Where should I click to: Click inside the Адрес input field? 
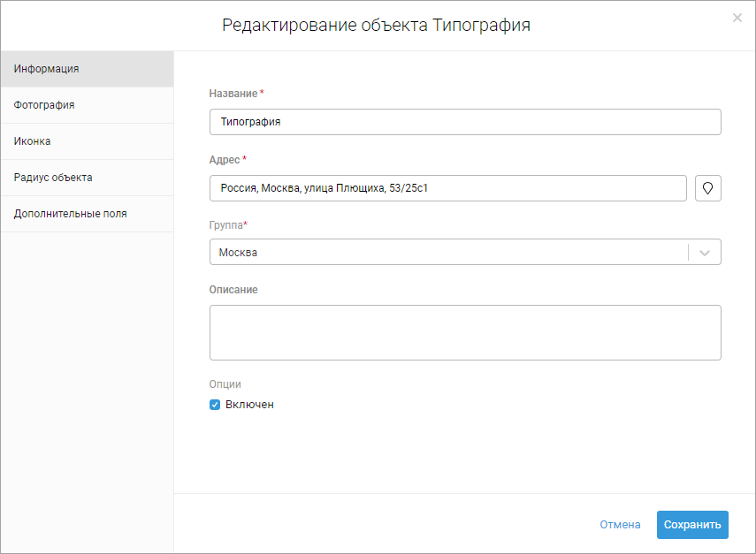(447, 188)
